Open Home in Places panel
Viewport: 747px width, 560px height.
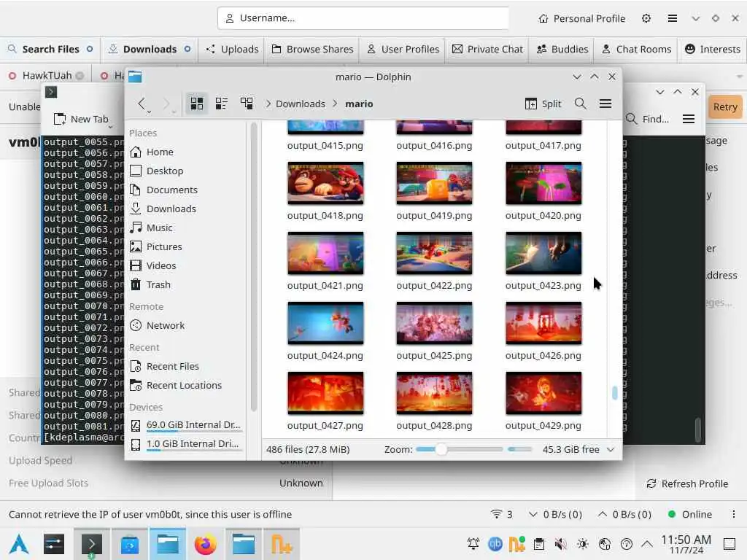coord(160,152)
